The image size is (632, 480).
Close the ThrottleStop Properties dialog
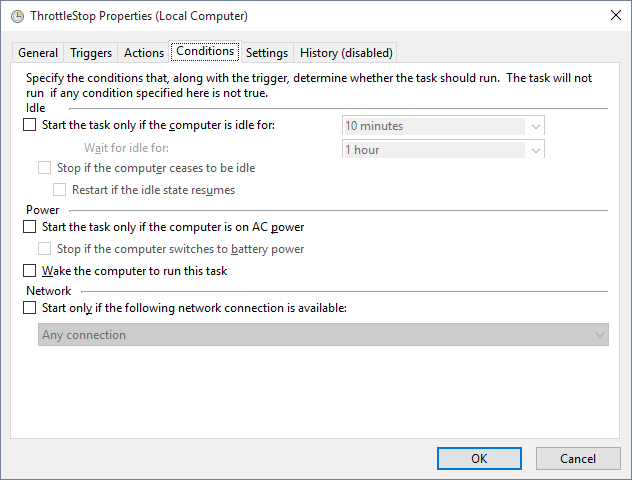(x=612, y=16)
